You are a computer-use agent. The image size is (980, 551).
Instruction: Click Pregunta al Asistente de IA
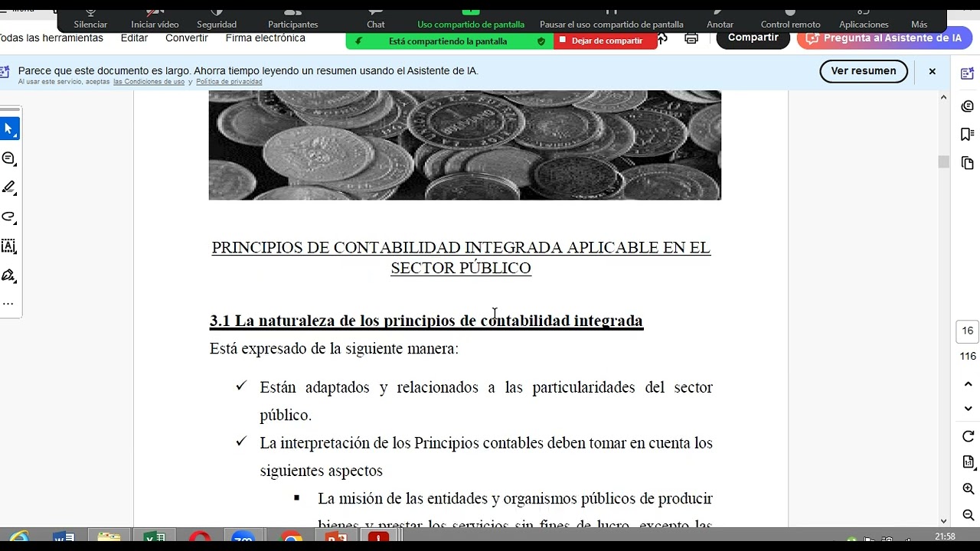tap(884, 38)
